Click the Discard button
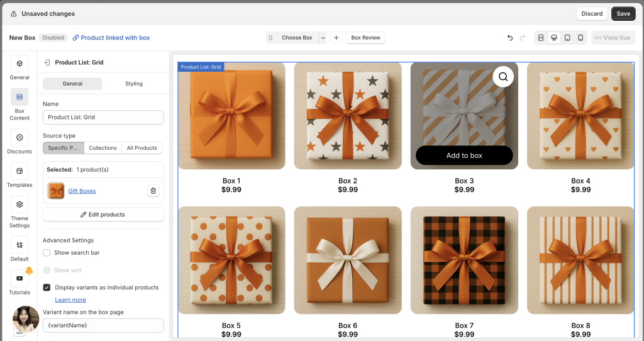Viewport: 644px width, 341px height. (592, 14)
